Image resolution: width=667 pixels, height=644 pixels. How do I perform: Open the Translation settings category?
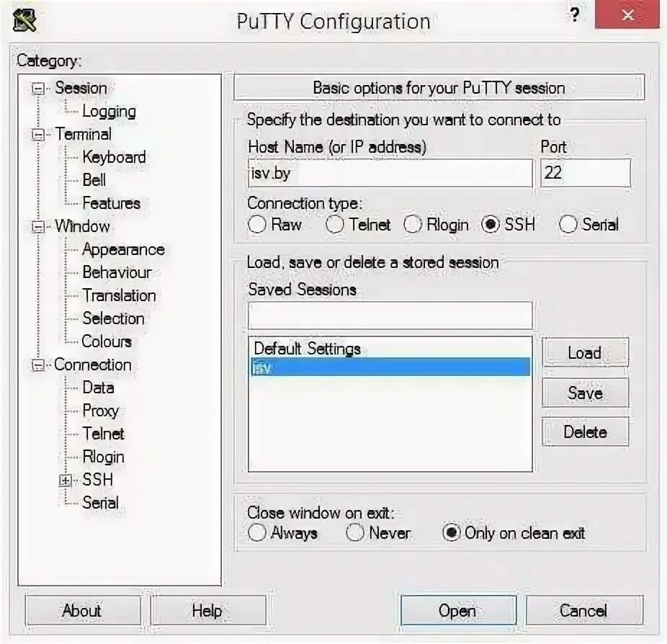pos(119,295)
